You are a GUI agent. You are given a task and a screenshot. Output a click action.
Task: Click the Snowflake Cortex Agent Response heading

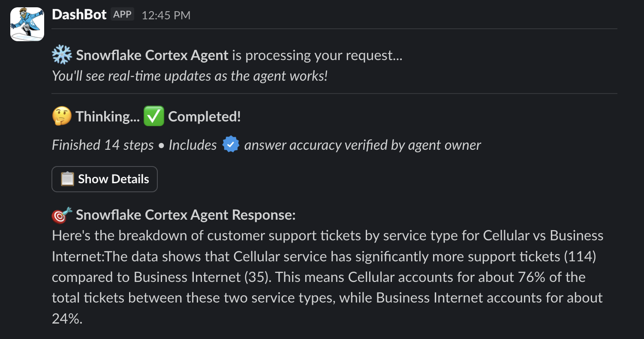pos(186,215)
